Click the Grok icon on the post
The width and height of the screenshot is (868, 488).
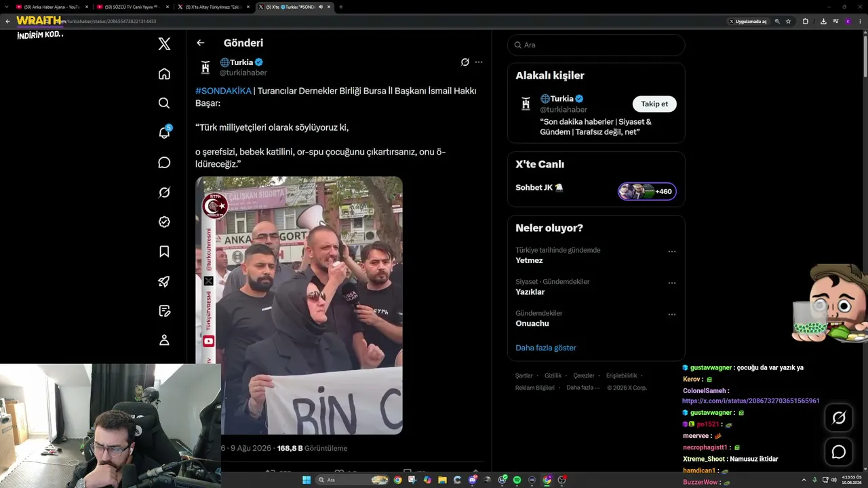pos(465,62)
